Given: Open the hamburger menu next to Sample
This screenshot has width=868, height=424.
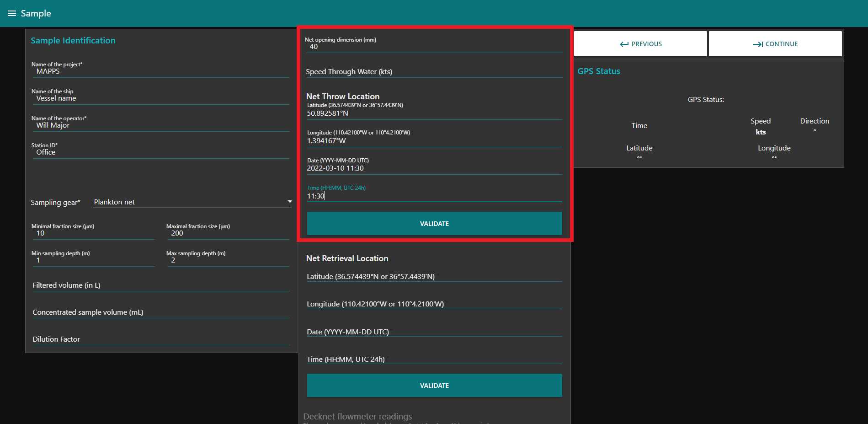Looking at the screenshot, I should (12, 13).
